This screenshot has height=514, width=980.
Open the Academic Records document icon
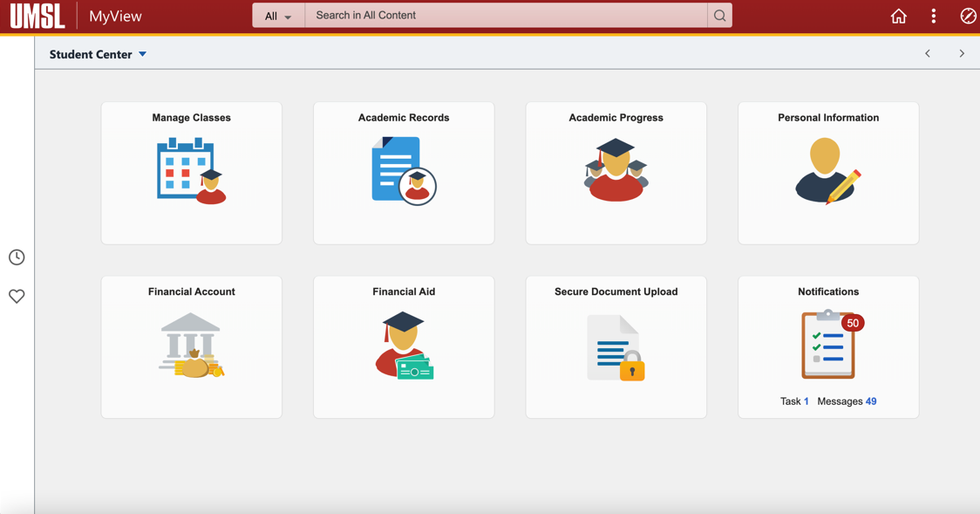pos(404,171)
